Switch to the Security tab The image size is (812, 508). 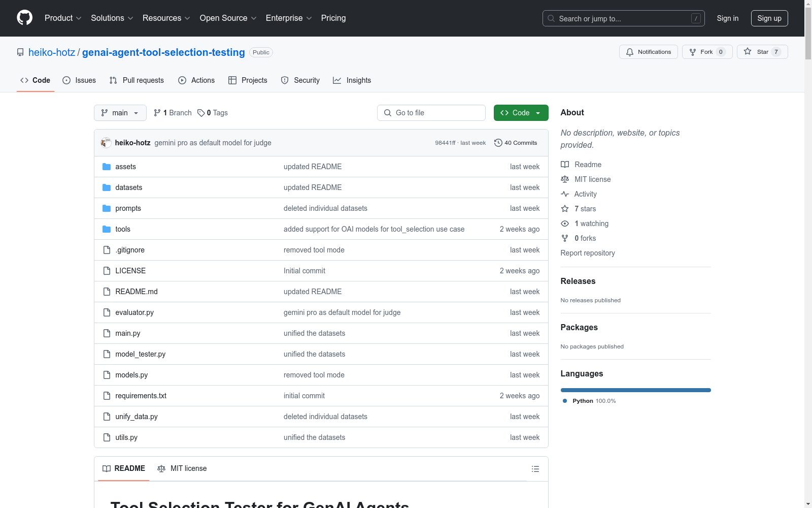click(300, 80)
